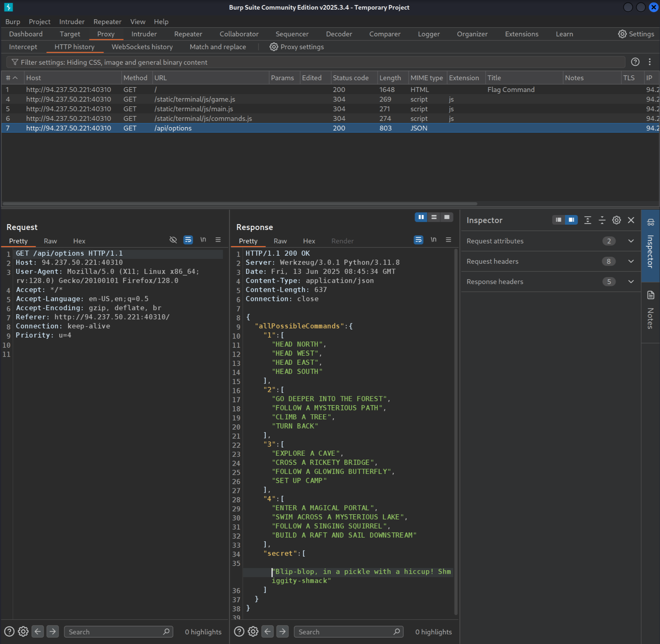660x644 pixels.
Task: Open Burp Settings gear at top right
Action: point(622,34)
